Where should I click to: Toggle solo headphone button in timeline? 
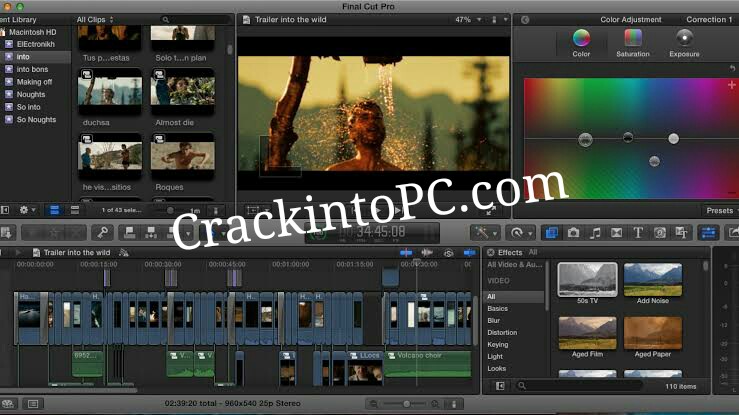448,253
